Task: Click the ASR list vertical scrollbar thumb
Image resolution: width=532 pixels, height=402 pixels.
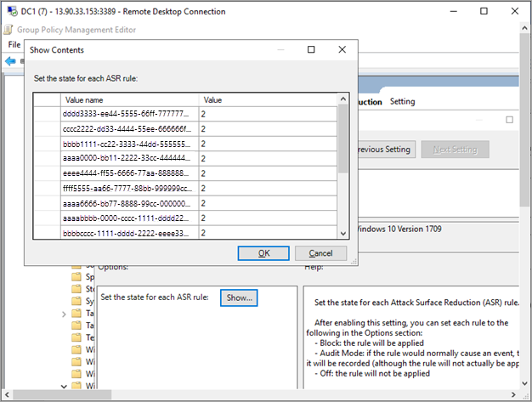Action: coord(343,139)
